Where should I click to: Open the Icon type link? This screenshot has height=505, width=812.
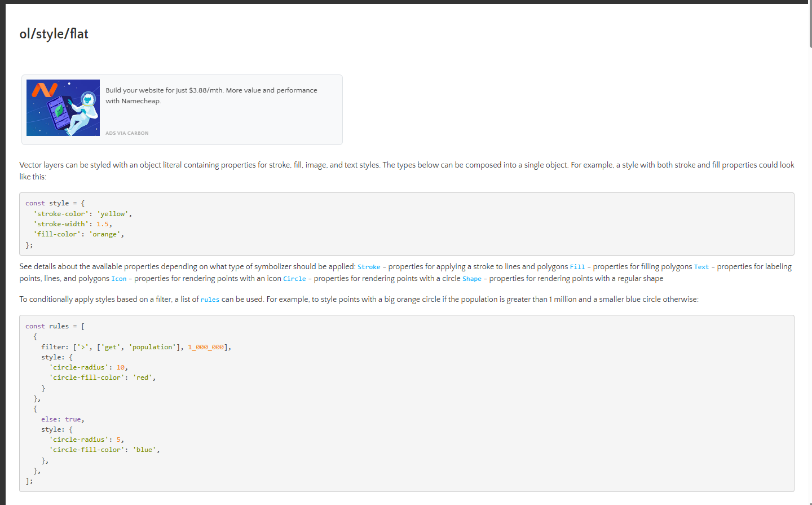[119, 279]
